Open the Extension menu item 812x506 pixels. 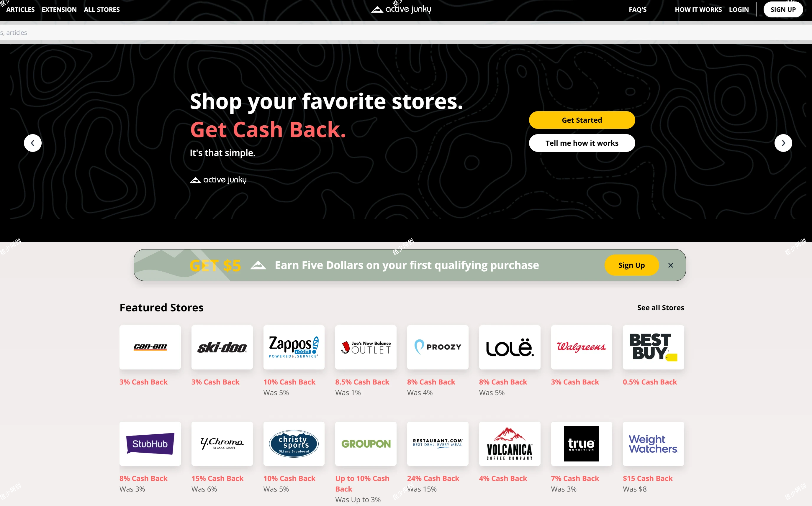click(59, 9)
